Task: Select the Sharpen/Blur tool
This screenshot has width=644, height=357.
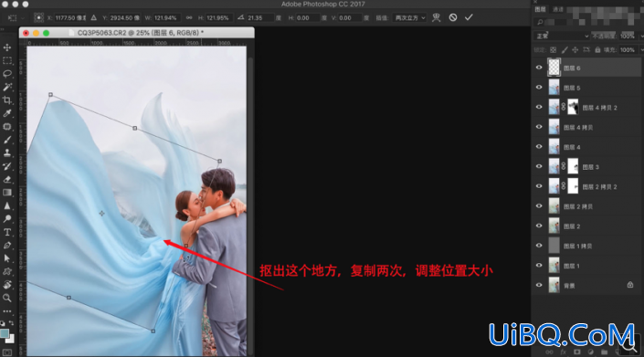Action: 7,205
